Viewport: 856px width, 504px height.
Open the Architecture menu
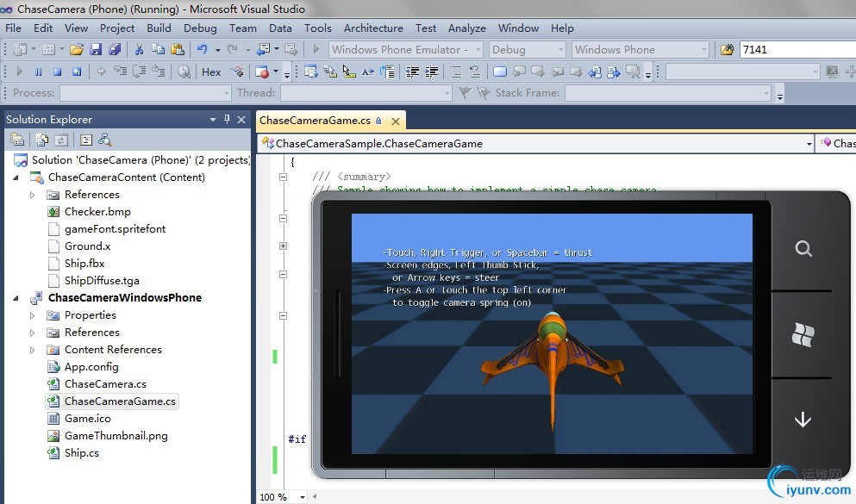372,28
